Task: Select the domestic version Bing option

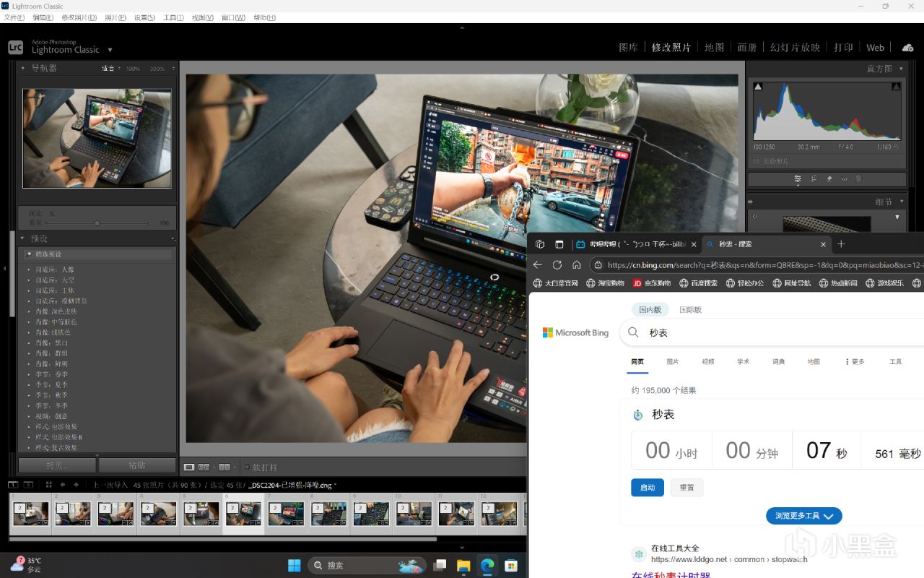Action: point(650,309)
